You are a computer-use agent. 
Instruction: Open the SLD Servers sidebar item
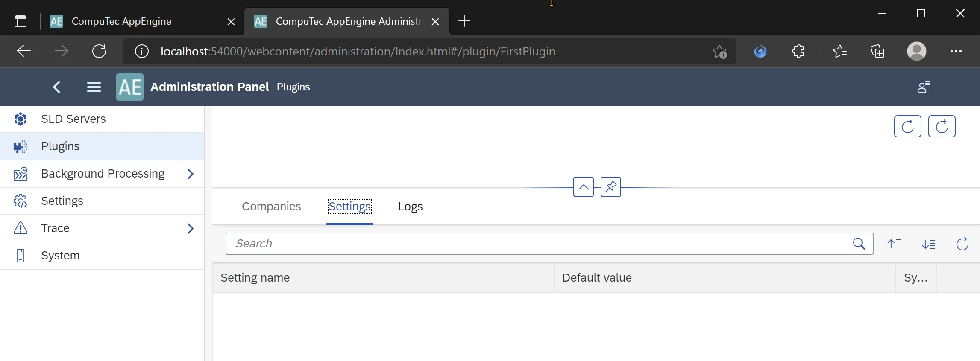tap(102, 119)
